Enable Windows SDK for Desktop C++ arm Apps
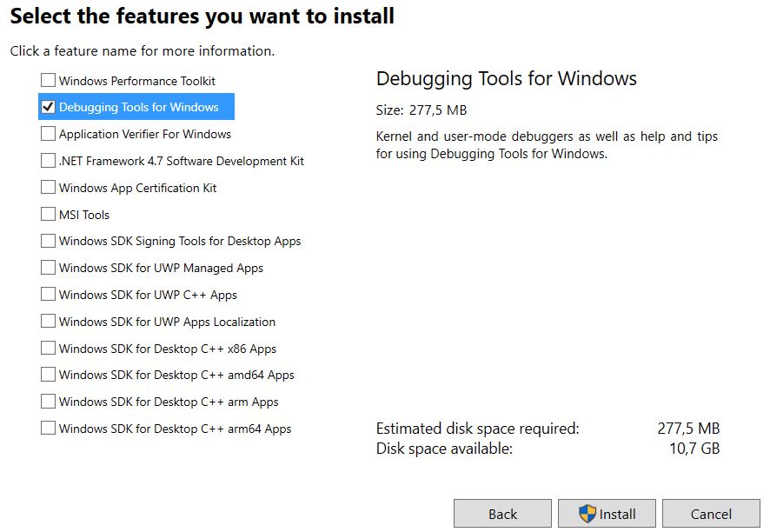 48,402
